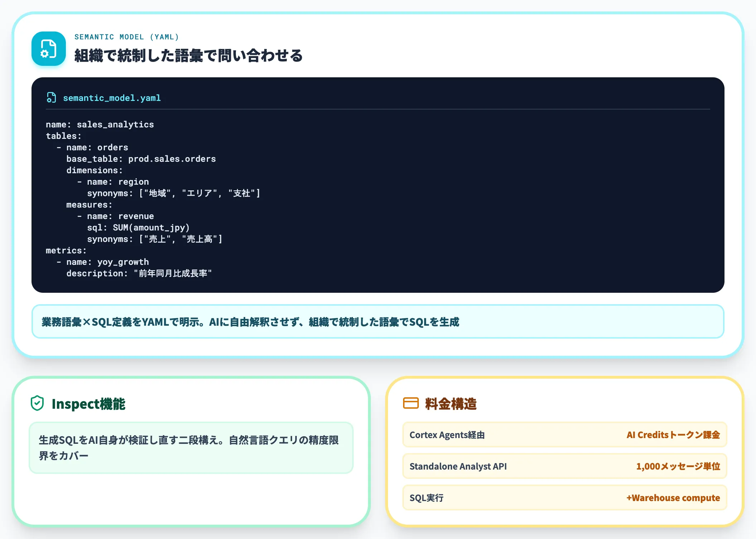Click the semantic_model.yaml filename
Screen dimensions: 756x539
point(112,98)
